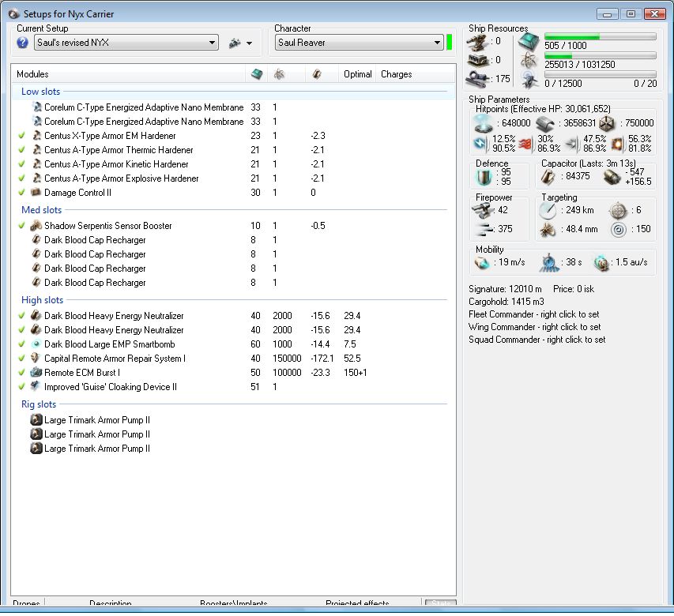
Task: Click the align time icon showing 38 s
Action: click(549, 262)
